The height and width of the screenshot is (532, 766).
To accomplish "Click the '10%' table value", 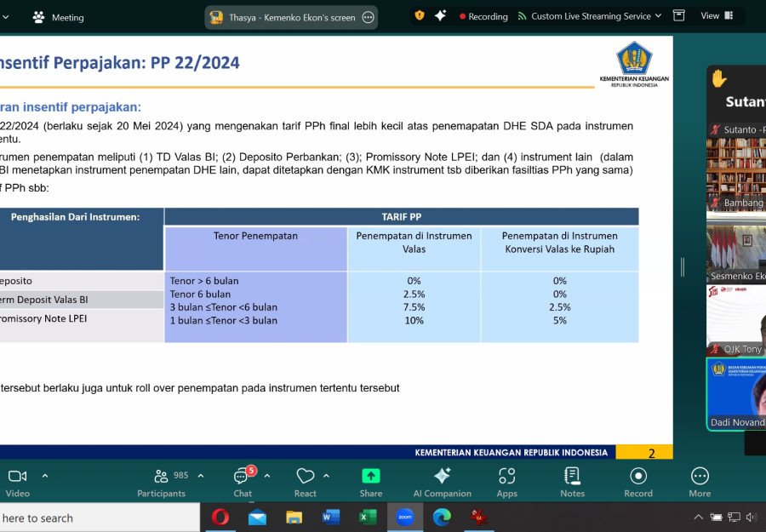I will pos(414,320).
